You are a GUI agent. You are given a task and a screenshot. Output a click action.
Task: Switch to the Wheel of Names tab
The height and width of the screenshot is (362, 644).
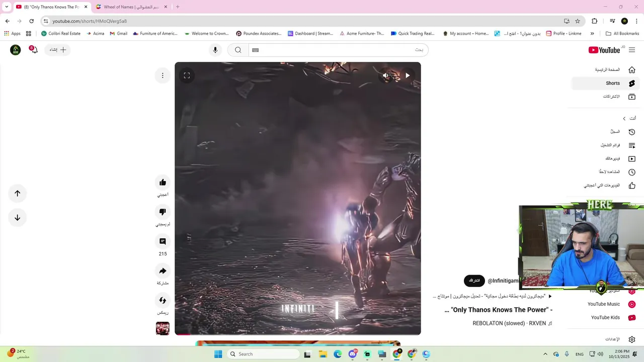(x=132, y=7)
